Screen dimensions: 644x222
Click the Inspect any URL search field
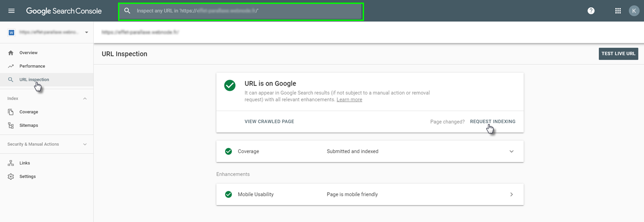click(241, 11)
